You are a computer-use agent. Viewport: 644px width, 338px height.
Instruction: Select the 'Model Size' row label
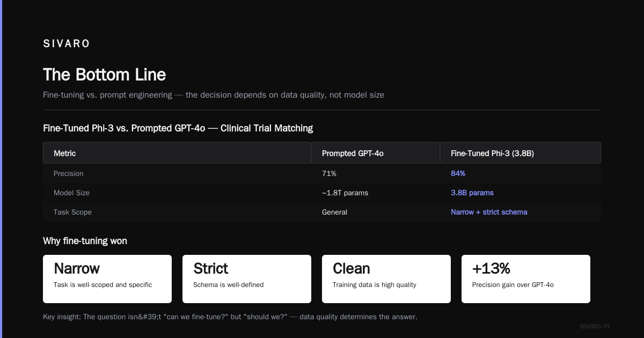[71, 193]
